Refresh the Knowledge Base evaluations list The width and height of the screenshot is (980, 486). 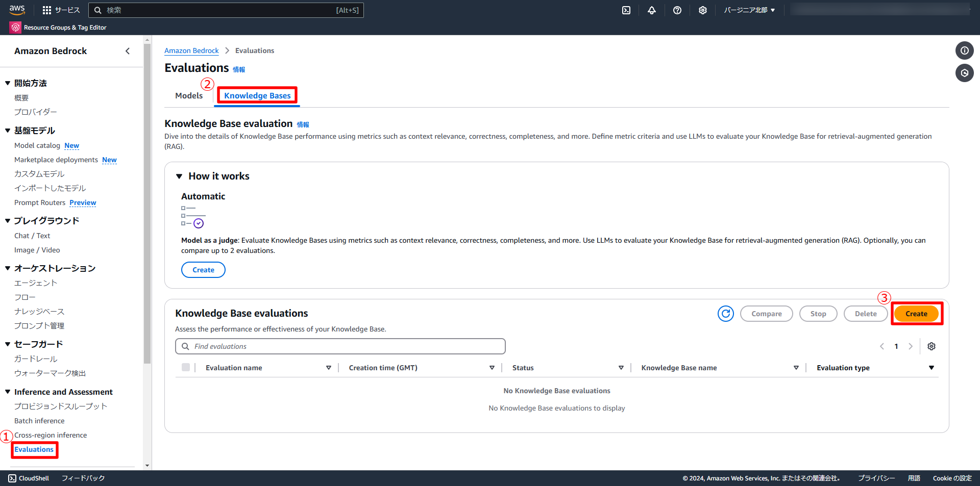click(726, 314)
